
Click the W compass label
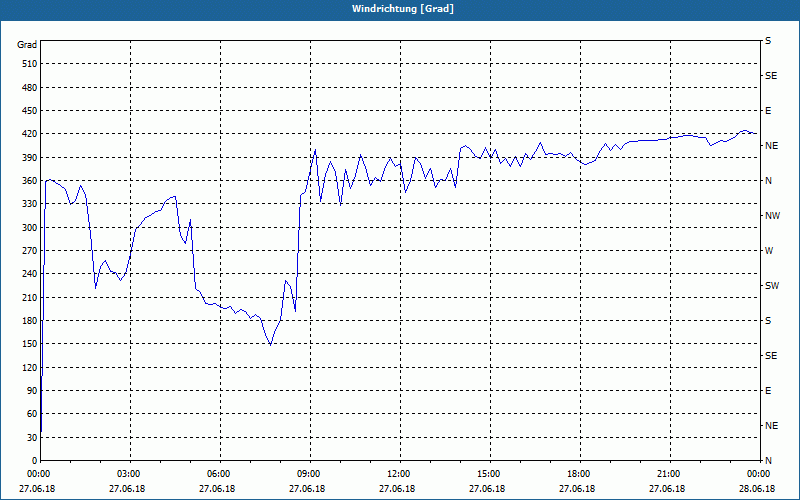point(769,251)
